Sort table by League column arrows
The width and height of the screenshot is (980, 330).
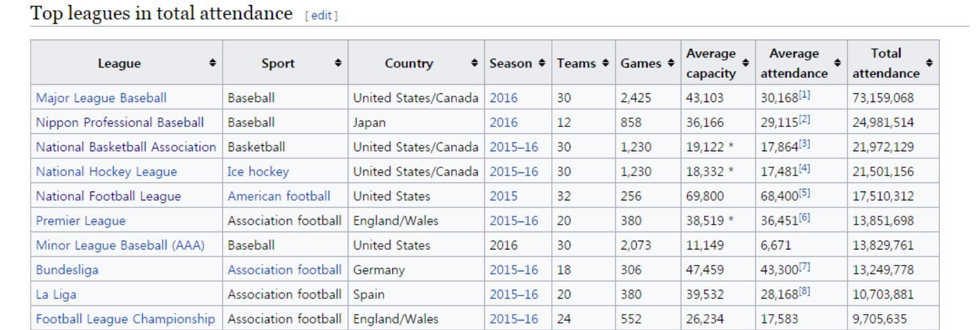(212, 63)
